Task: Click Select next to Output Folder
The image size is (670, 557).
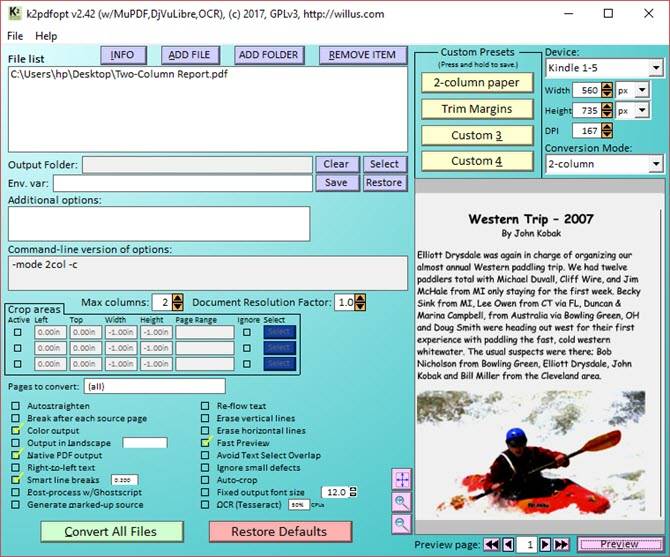Action: [x=385, y=164]
